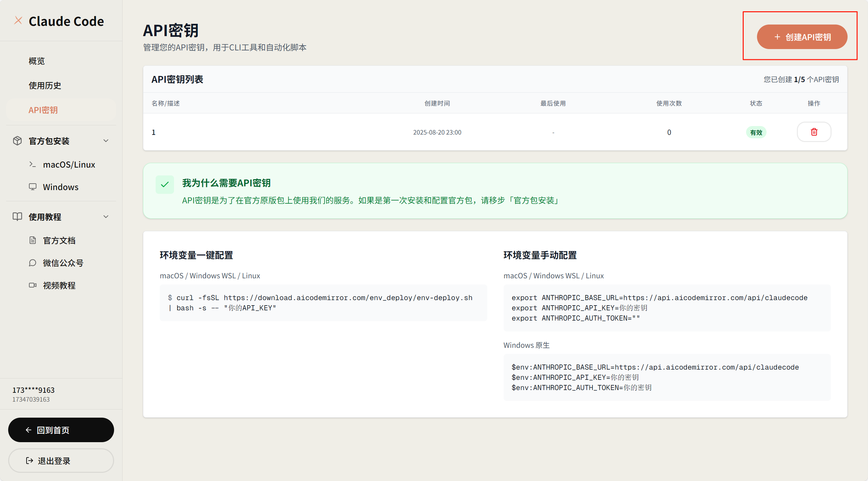Screen dimensions: 868x481
Task: Click the X icon next to Claude Code
Action: (19, 20)
